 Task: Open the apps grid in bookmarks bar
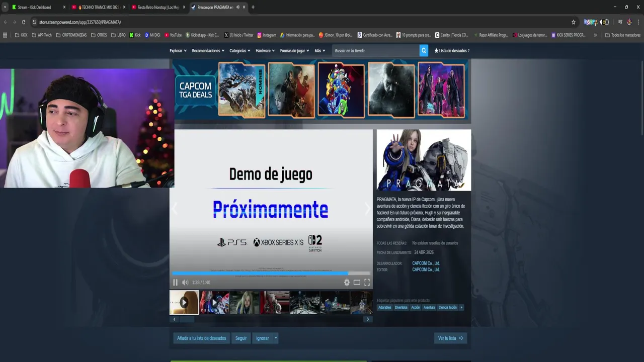(x=5, y=35)
